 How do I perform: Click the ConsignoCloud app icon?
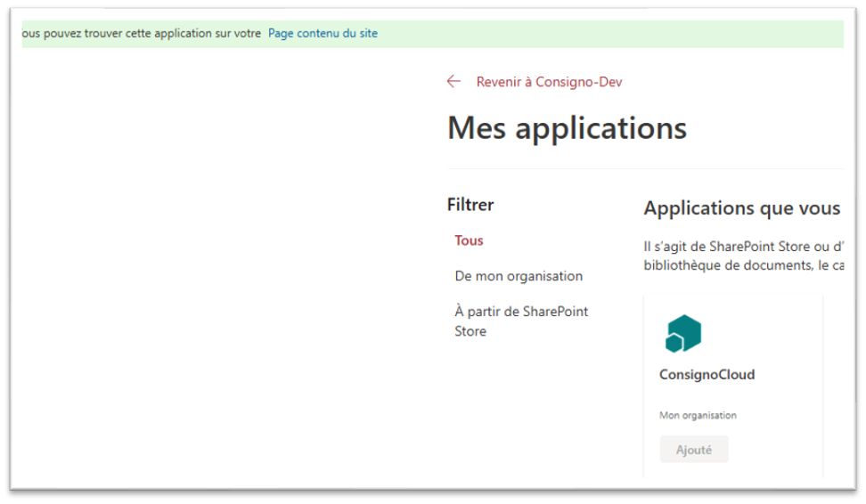click(683, 333)
